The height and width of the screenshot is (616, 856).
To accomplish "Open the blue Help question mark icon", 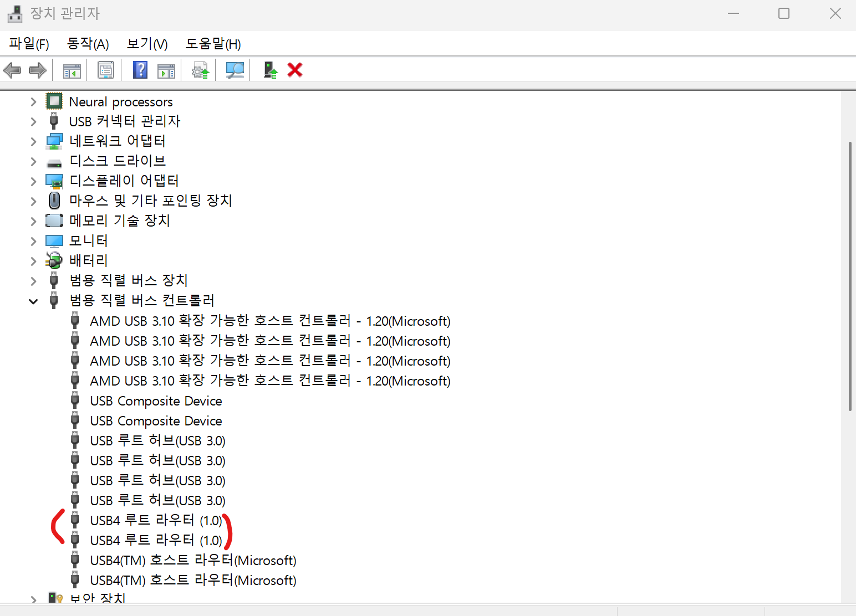I will [x=140, y=70].
